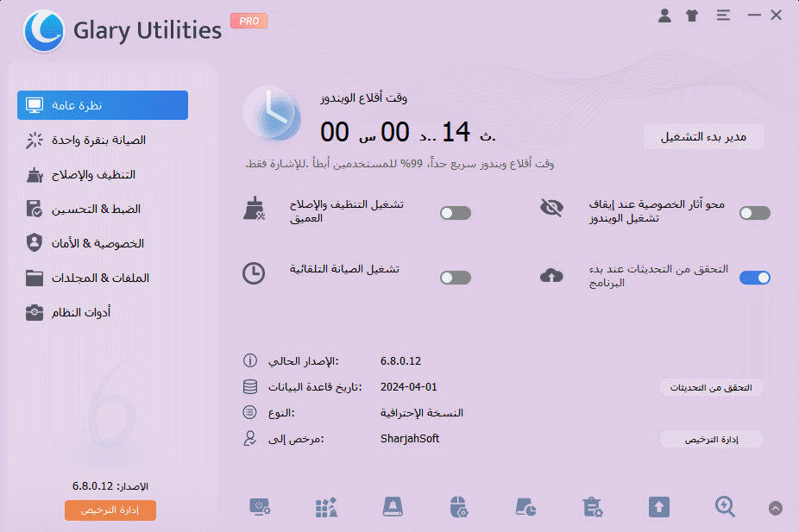This screenshot has width=799, height=532.
Task: Click the licensed-to user icon
Action: pos(249,438)
